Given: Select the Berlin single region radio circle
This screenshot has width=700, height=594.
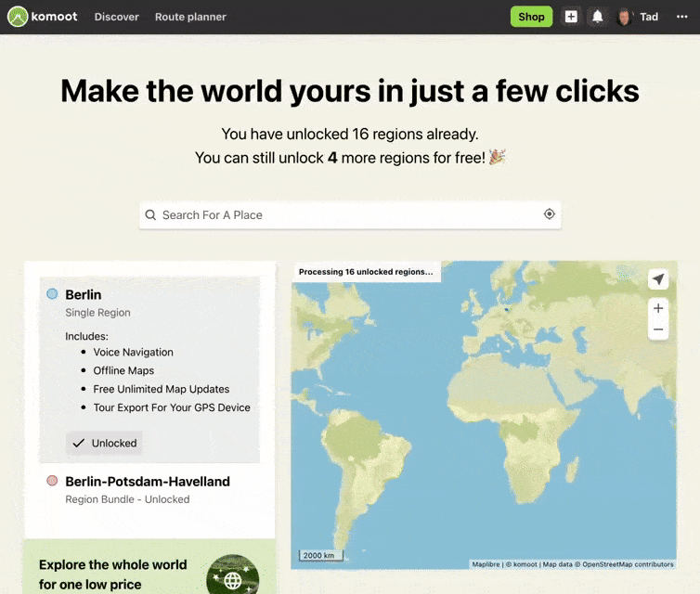Looking at the screenshot, I should pyautogui.click(x=52, y=293).
